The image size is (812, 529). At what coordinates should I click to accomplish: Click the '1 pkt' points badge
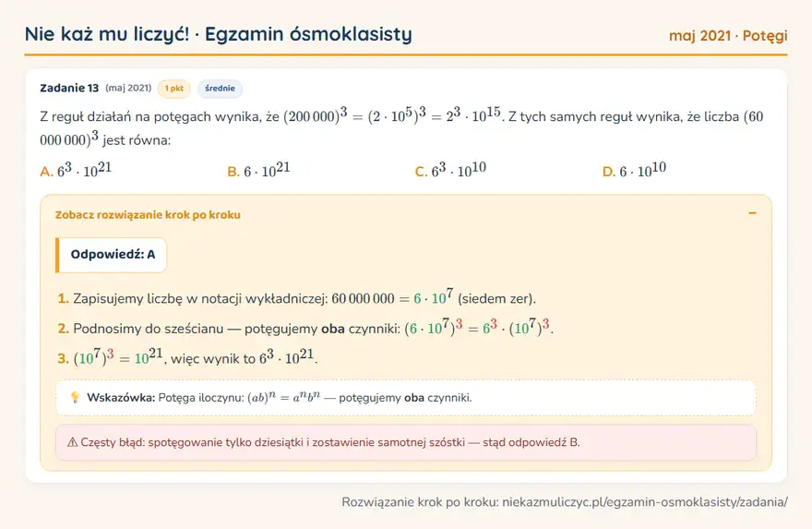click(x=174, y=89)
